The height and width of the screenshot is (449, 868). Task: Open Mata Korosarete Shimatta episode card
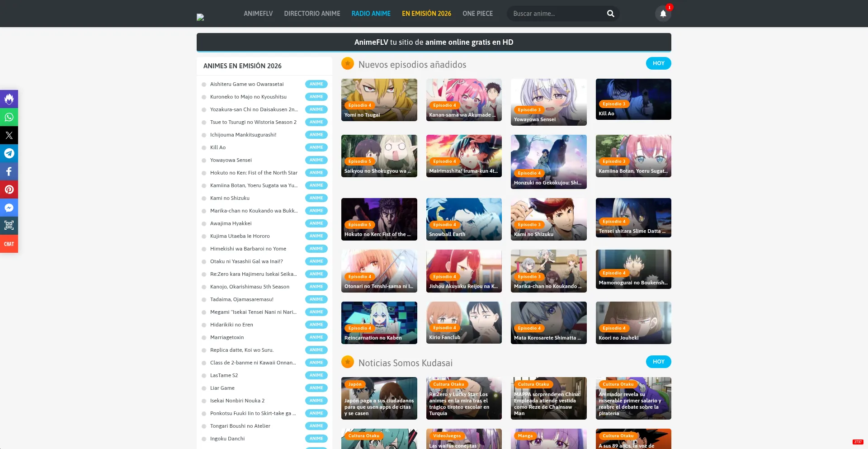click(x=549, y=323)
